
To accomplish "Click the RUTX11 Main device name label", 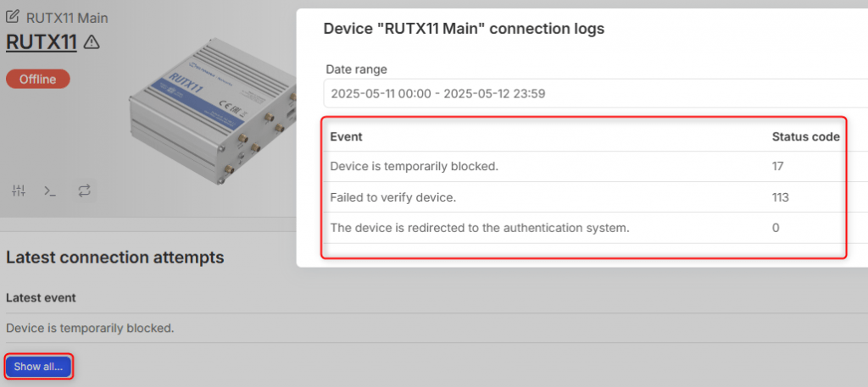I will [67, 18].
